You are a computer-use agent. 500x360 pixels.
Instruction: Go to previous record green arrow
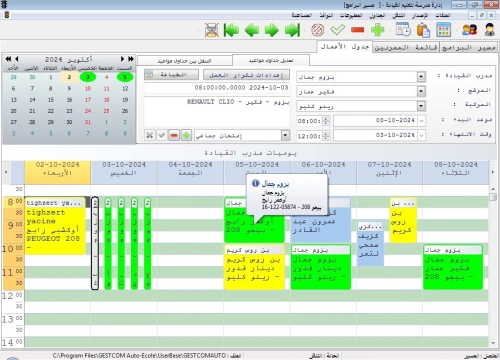pyautogui.click(x=252, y=30)
